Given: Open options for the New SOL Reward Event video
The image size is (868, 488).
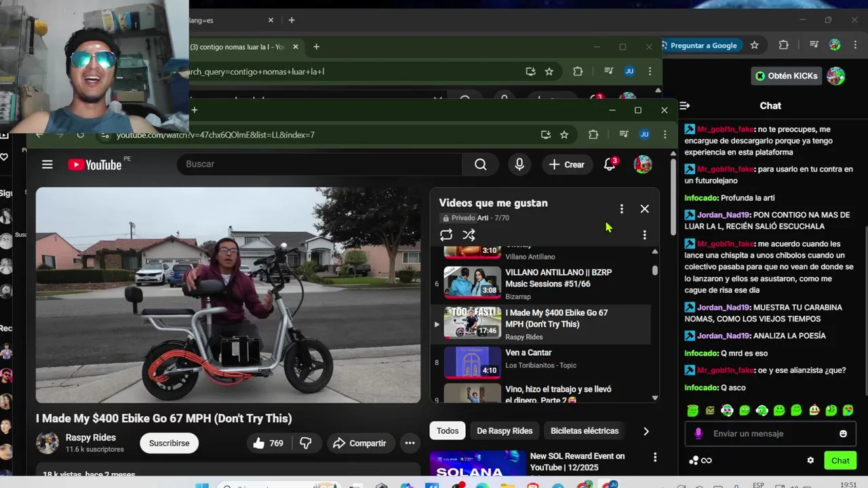Looking at the screenshot, I should pos(655,457).
